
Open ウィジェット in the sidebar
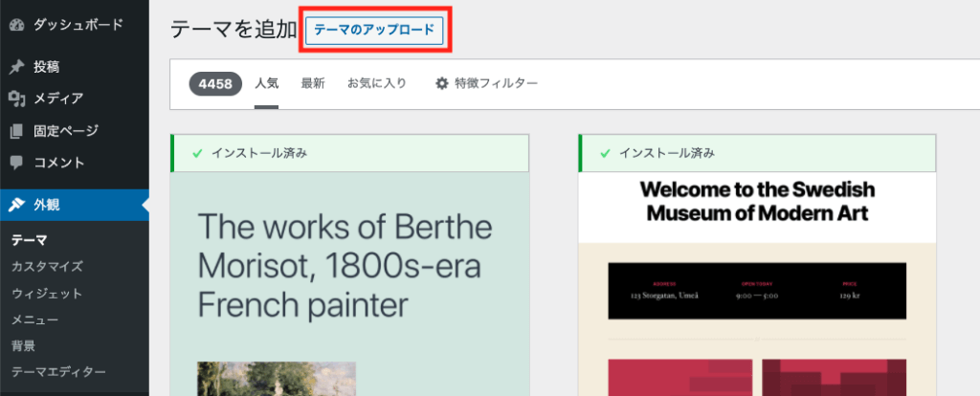click(47, 294)
